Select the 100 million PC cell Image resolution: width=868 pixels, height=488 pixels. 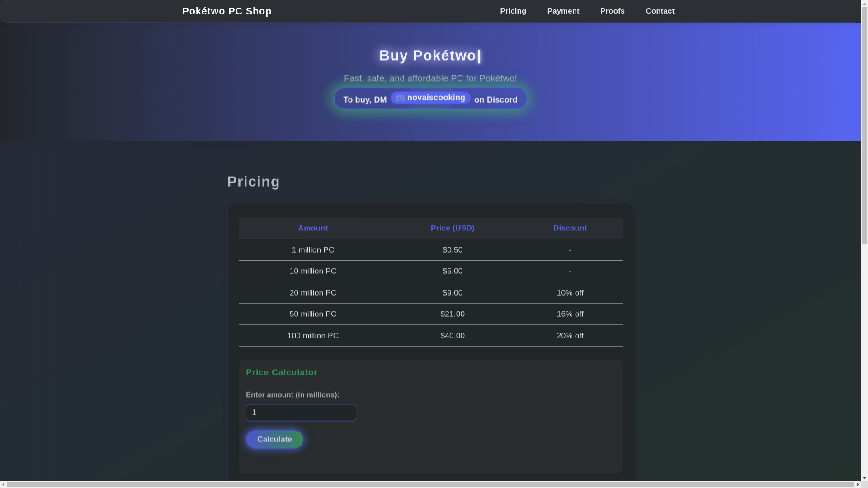pyautogui.click(x=313, y=336)
